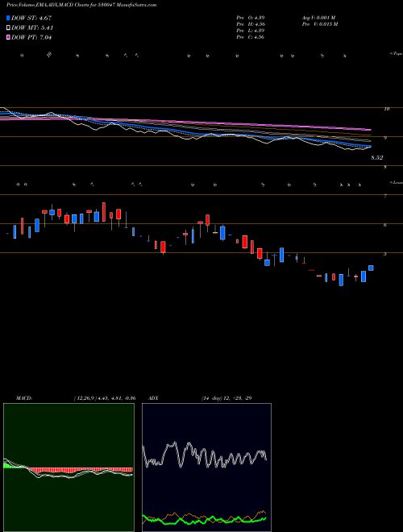Open the ADX indicator chart thumbnail
403x532 pixels.
pyautogui.click(x=206, y=468)
